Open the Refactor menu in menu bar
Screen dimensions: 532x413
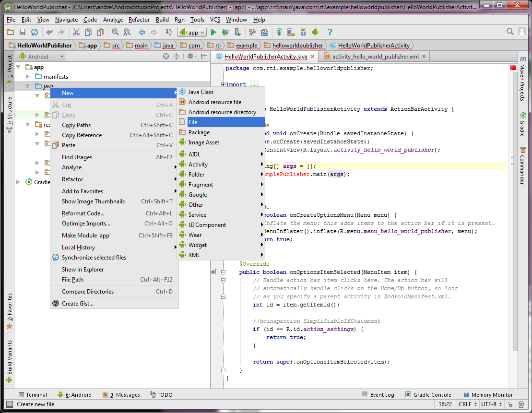(139, 20)
